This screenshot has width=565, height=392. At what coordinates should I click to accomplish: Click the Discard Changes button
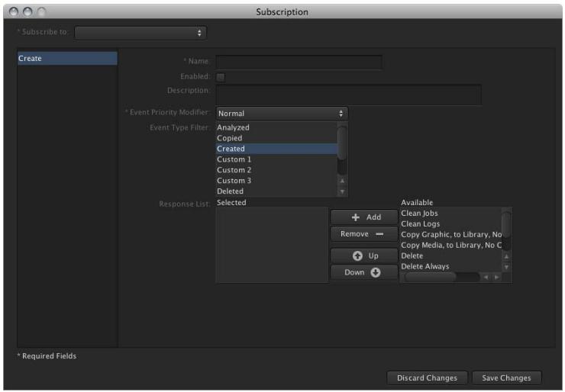tap(427, 378)
